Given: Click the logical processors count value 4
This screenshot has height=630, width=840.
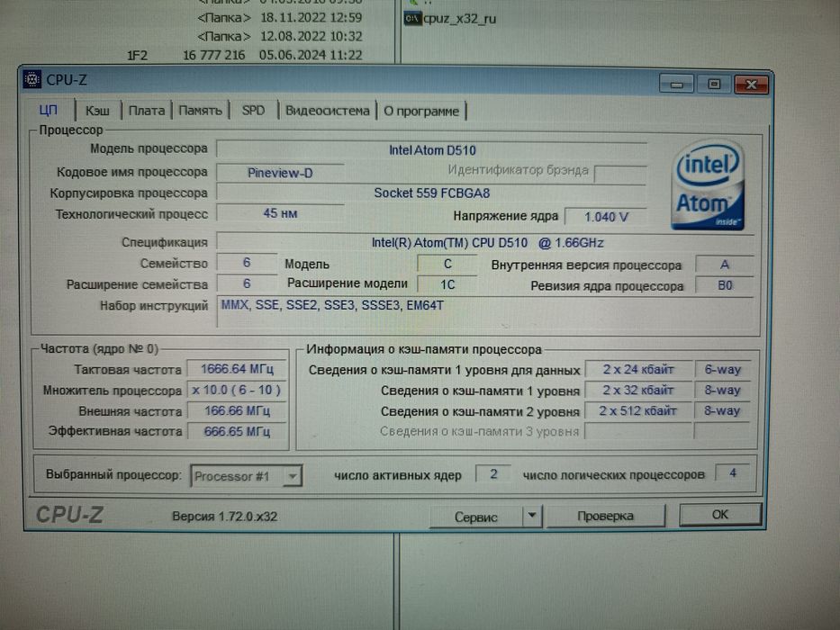Looking at the screenshot, I should point(732,473).
